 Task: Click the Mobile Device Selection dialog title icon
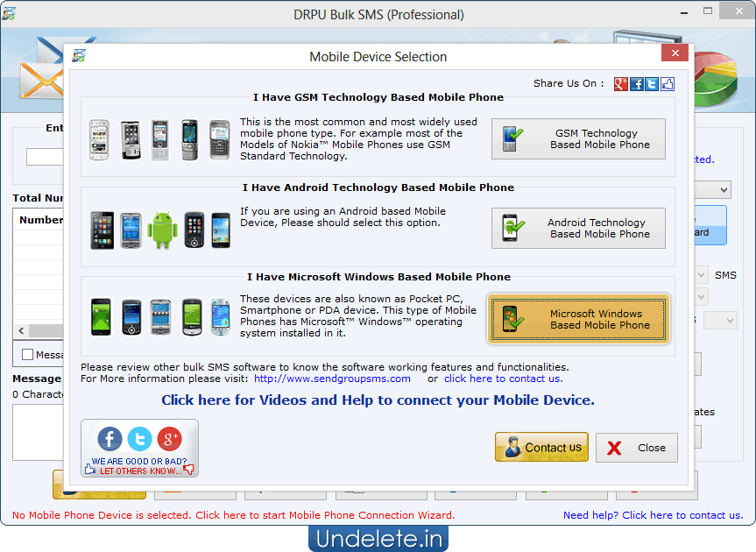click(x=79, y=56)
